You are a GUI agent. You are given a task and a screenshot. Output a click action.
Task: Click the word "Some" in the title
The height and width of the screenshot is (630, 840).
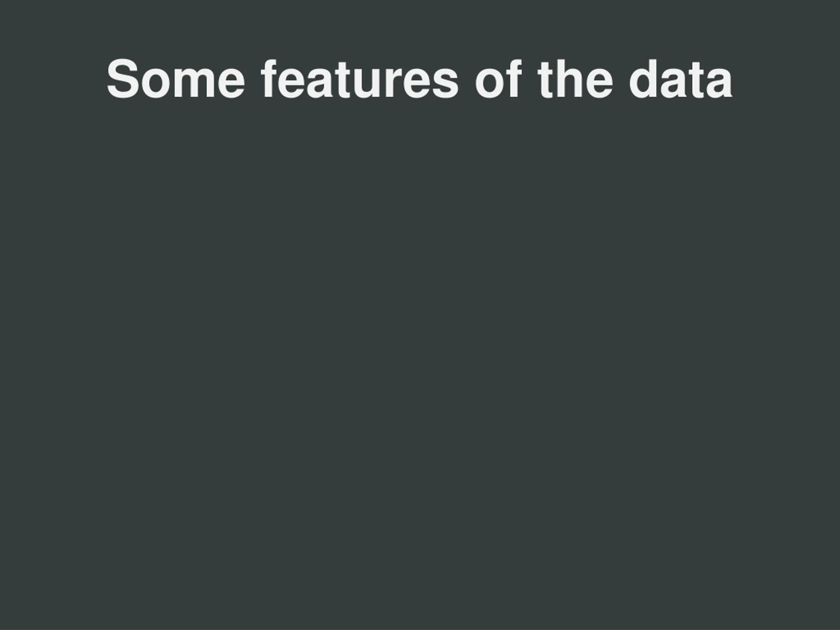tap(176, 79)
